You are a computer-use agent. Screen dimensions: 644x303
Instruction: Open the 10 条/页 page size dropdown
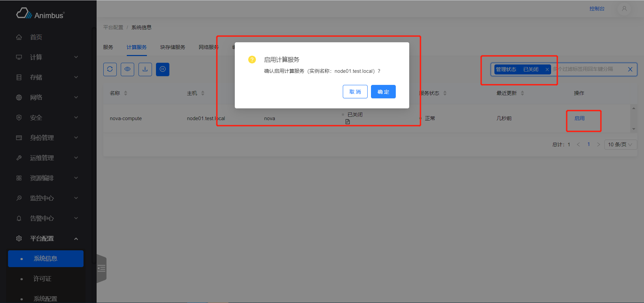pyautogui.click(x=620, y=145)
